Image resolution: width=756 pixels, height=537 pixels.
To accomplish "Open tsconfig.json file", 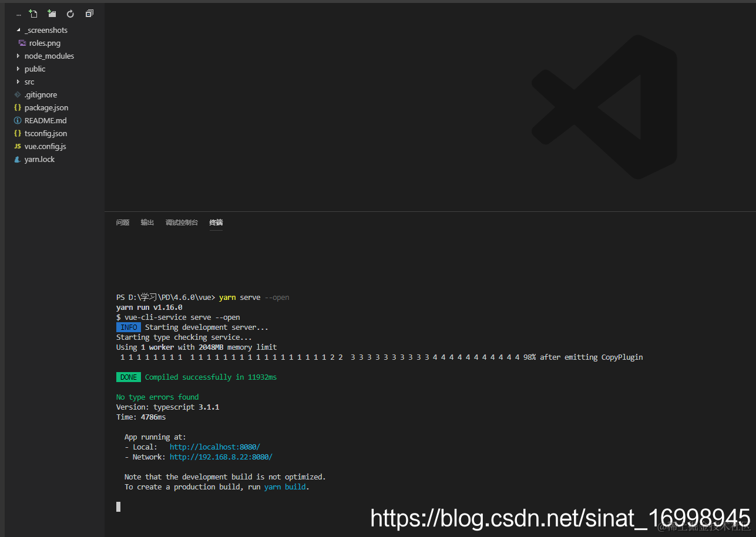I will [46, 133].
